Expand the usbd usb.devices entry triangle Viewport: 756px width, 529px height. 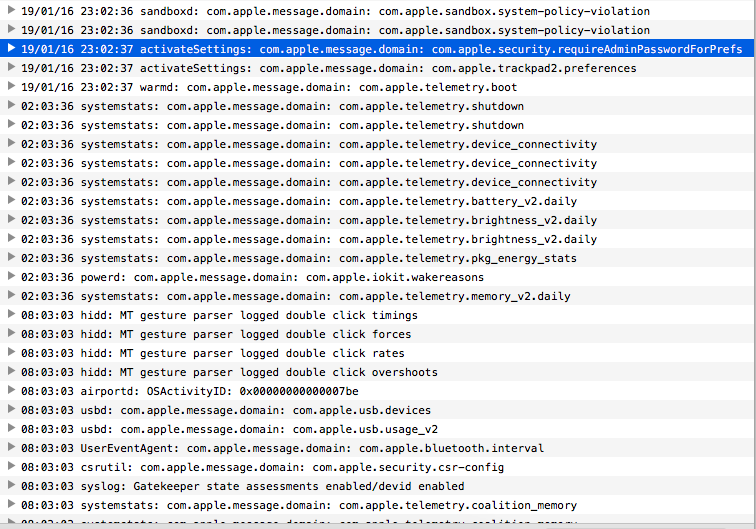12,409
